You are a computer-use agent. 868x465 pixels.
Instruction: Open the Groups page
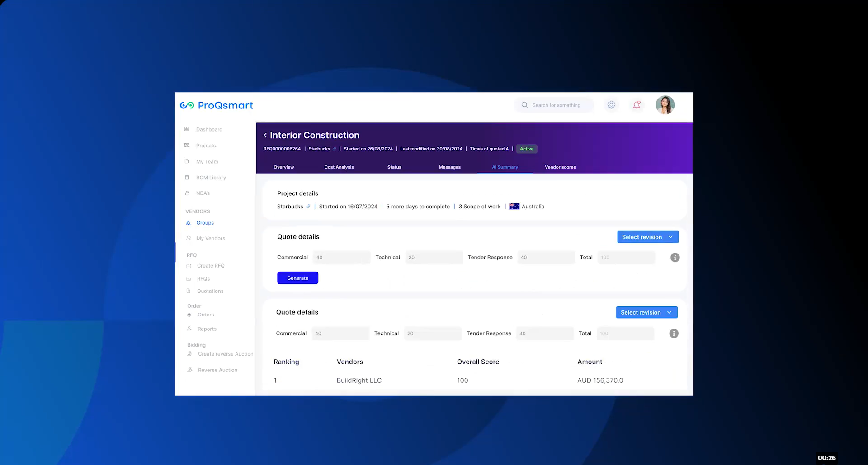205,223
